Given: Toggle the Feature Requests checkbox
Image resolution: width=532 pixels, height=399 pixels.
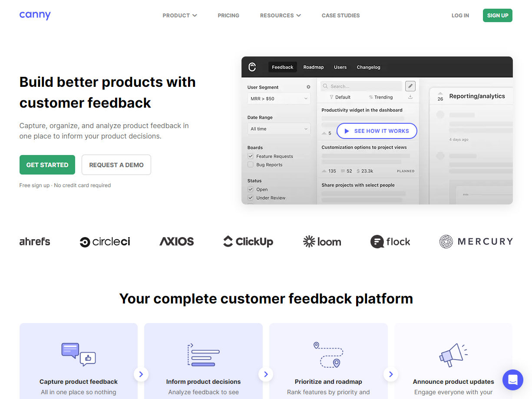Looking at the screenshot, I should pyautogui.click(x=251, y=156).
